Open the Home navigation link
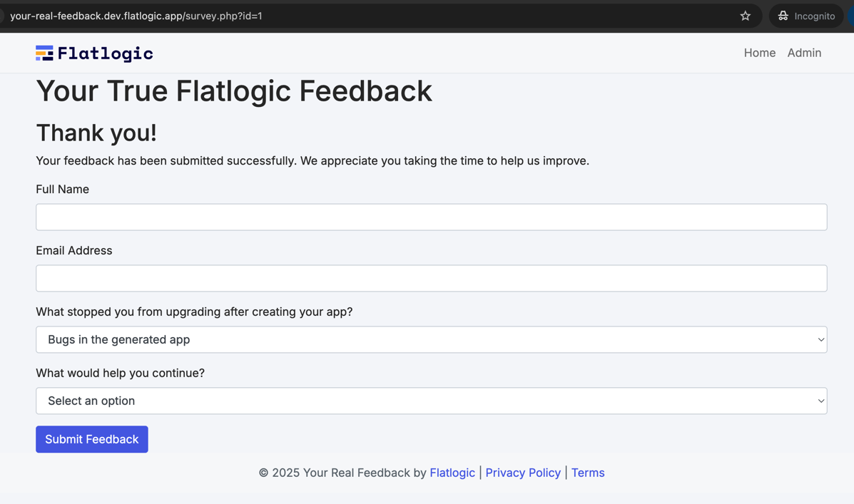Screen dimensions: 854x504 click(759, 53)
